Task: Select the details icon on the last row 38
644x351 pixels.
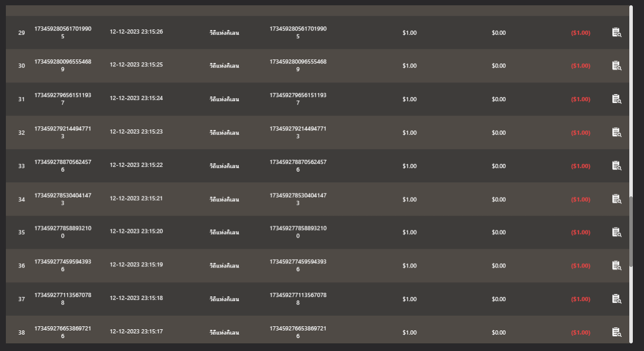Action: click(616, 332)
